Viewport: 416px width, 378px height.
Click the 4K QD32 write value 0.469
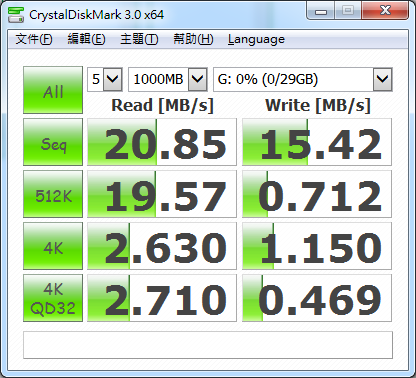pos(317,298)
